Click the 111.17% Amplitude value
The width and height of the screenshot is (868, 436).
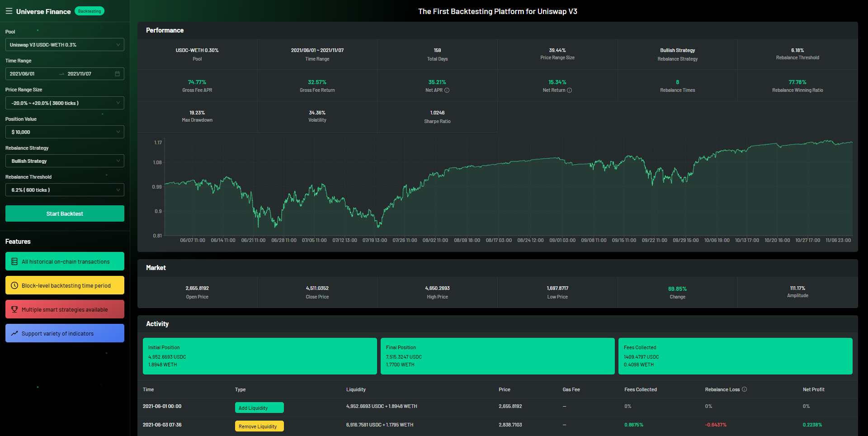tap(797, 288)
